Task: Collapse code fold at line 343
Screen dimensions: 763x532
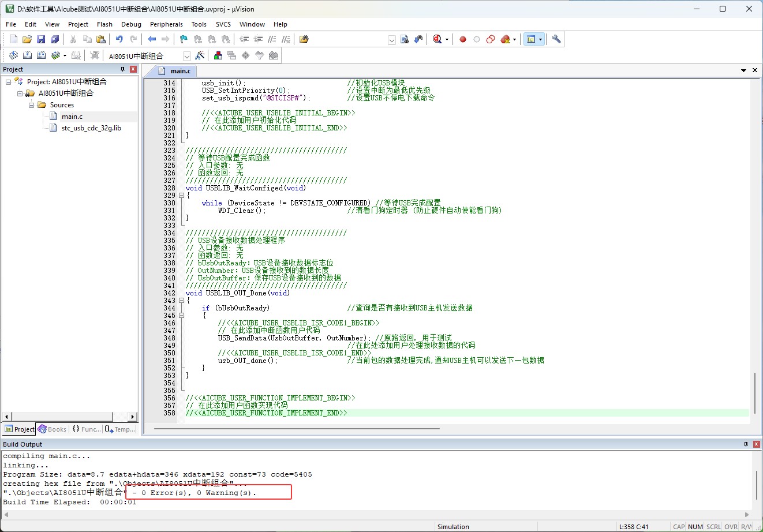Action: click(181, 301)
